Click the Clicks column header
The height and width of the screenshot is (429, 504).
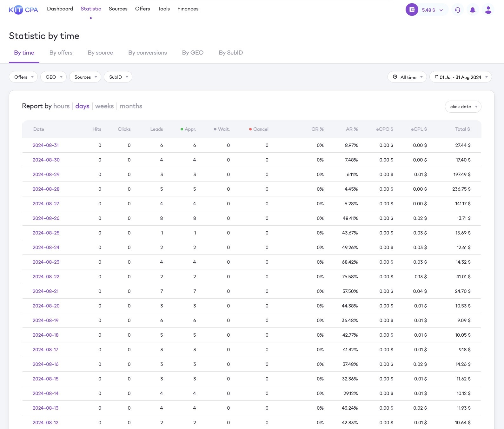(124, 129)
